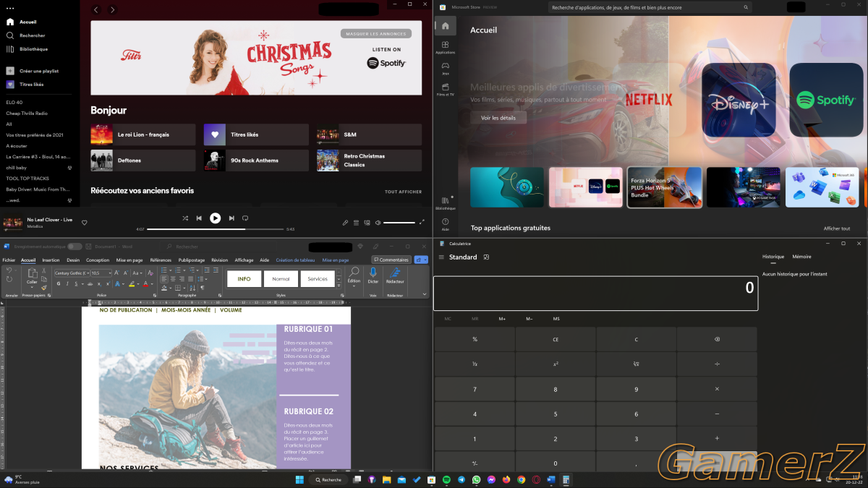This screenshot has width=868, height=488.
Task: Adjust the Spotify volume slider
Action: (x=399, y=223)
